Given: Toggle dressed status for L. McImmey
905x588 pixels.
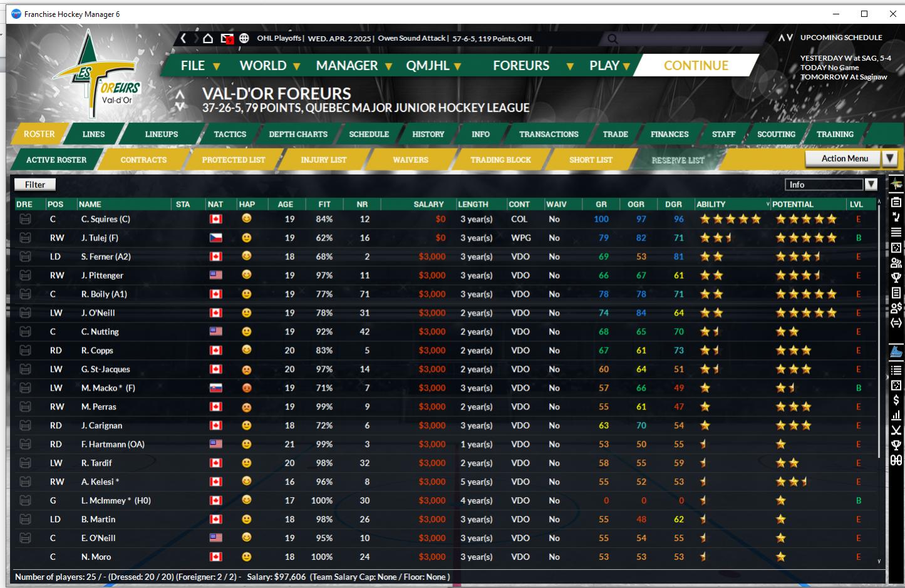Looking at the screenshot, I should (x=25, y=501).
